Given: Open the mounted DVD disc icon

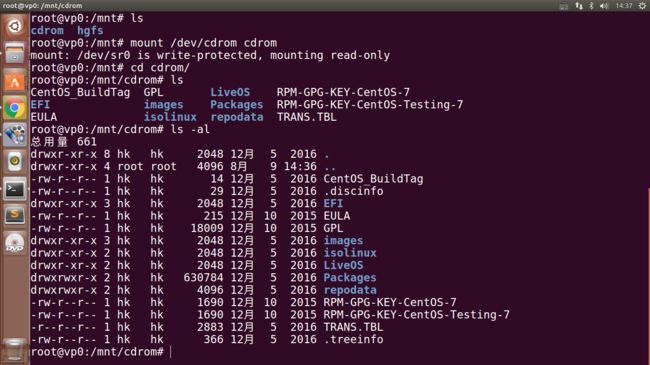Looking at the screenshot, I should point(15,243).
